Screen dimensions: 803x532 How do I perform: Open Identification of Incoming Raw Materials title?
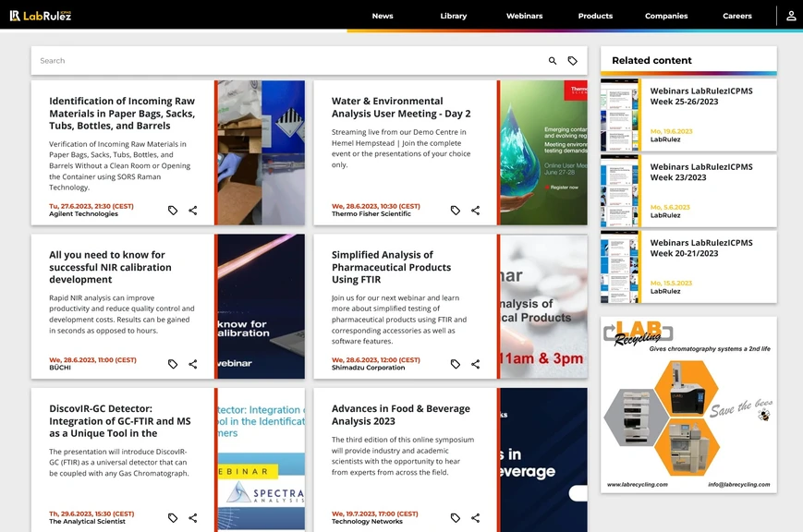point(122,114)
